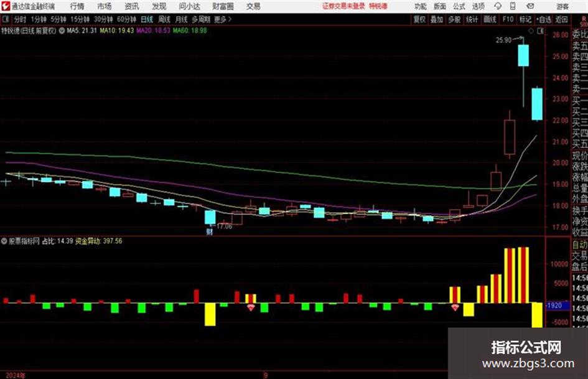Image resolution: width=588 pixels, height=379 pixels.
Task: Open the 功能 menu
Action: 421,6
